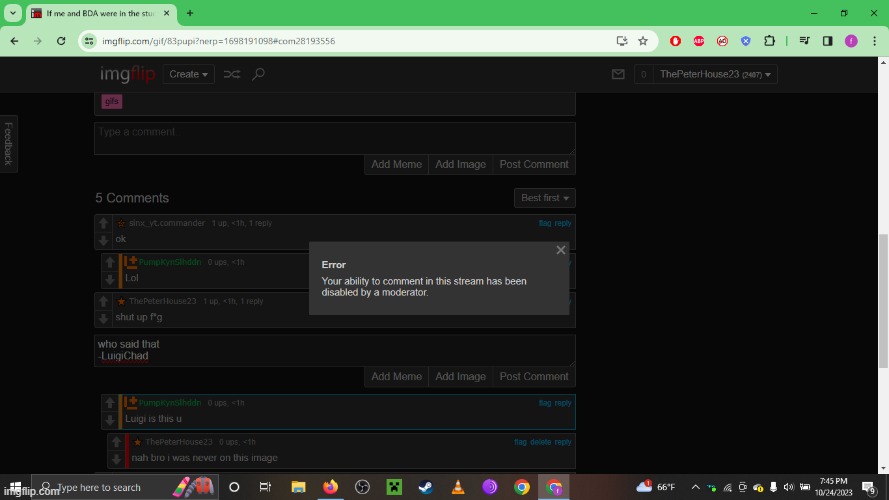889x500 pixels.
Task: Launch Steam from the taskbar
Action: click(x=426, y=487)
